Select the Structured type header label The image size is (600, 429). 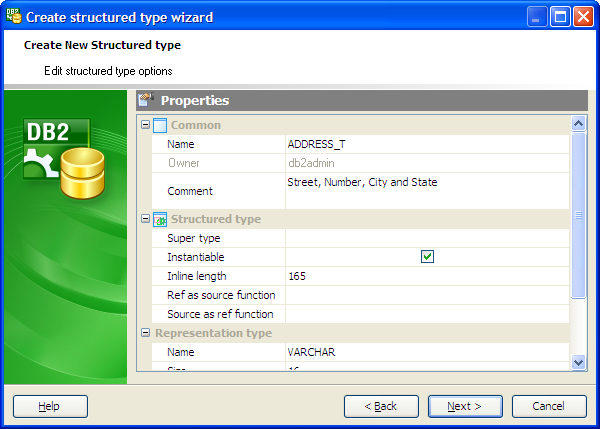pos(216,219)
